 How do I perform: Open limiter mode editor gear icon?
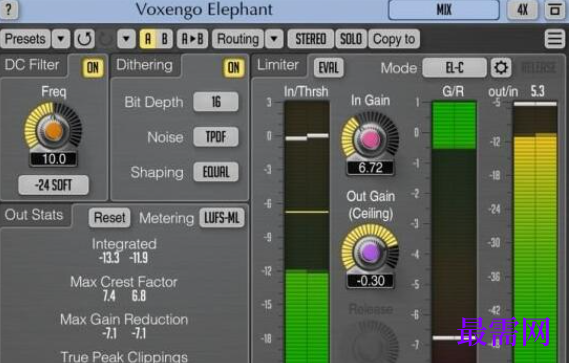coord(501,68)
